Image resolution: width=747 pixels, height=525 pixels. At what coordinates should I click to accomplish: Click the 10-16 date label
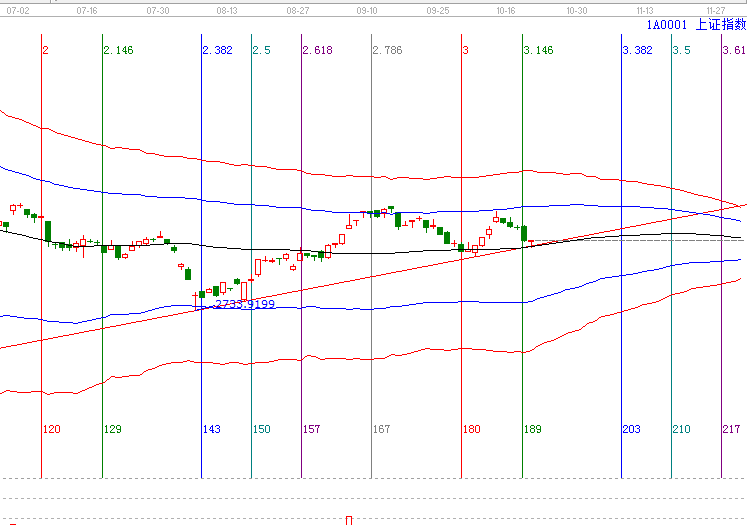pyautogui.click(x=505, y=10)
